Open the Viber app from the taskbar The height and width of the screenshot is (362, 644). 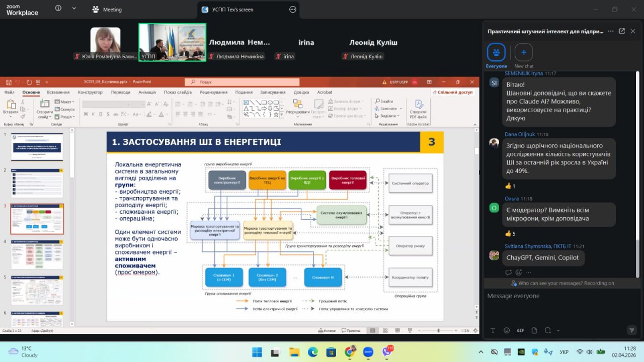point(386,352)
